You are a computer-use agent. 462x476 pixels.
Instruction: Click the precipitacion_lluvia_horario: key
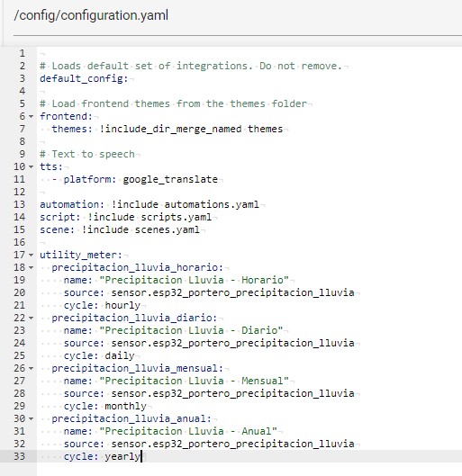point(137,267)
